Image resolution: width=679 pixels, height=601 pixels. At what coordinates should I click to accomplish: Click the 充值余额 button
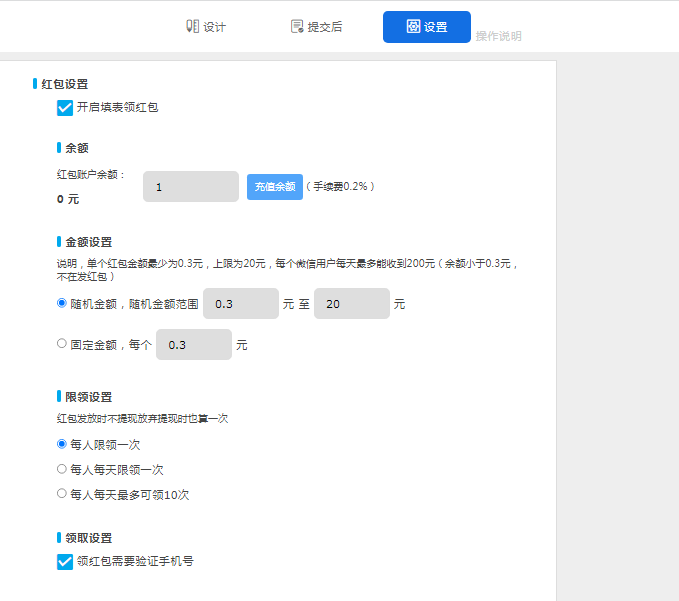pyautogui.click(x=274, y=187)
